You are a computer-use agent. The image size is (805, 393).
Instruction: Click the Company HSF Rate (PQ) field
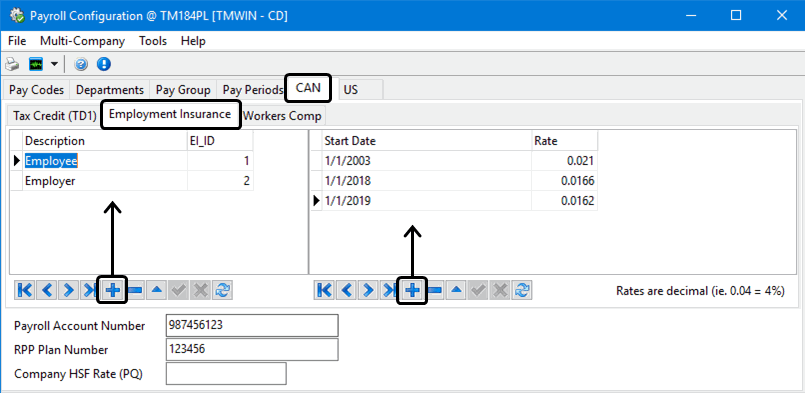click(x=226, y=374)
